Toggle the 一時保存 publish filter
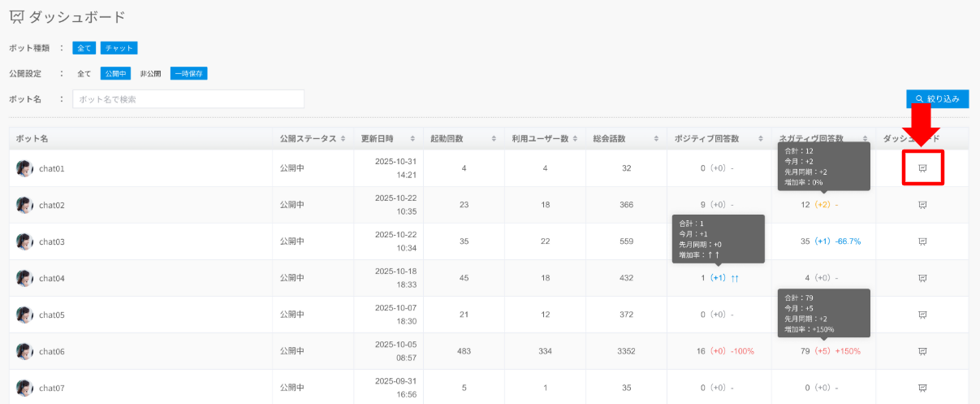Viewport: 980px width, 404px height. coord(189,73)
